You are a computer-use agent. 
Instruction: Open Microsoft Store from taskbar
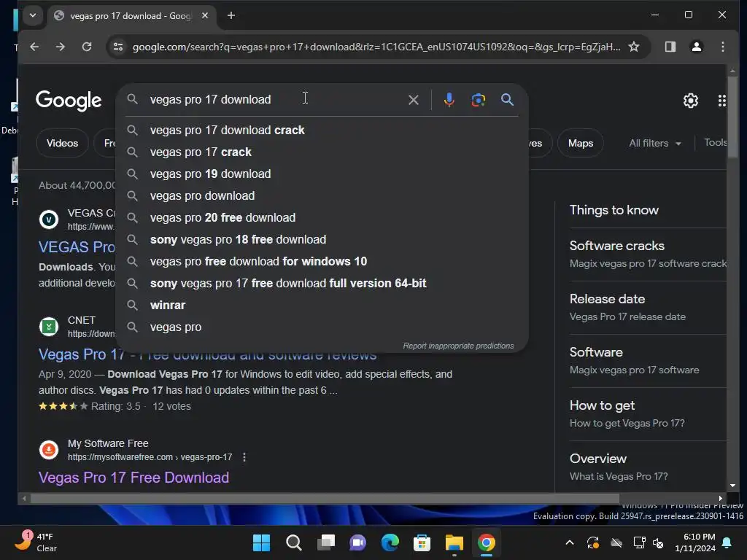422,542
